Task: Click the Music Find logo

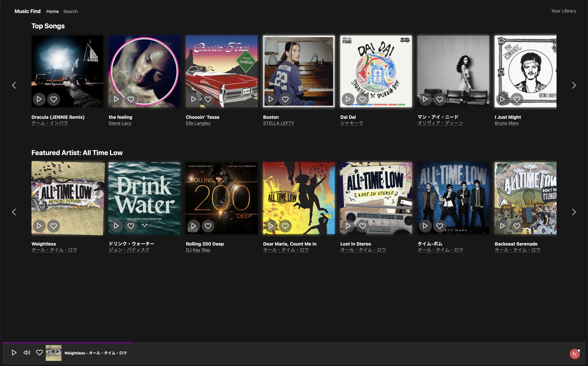Action: (28, 11)
